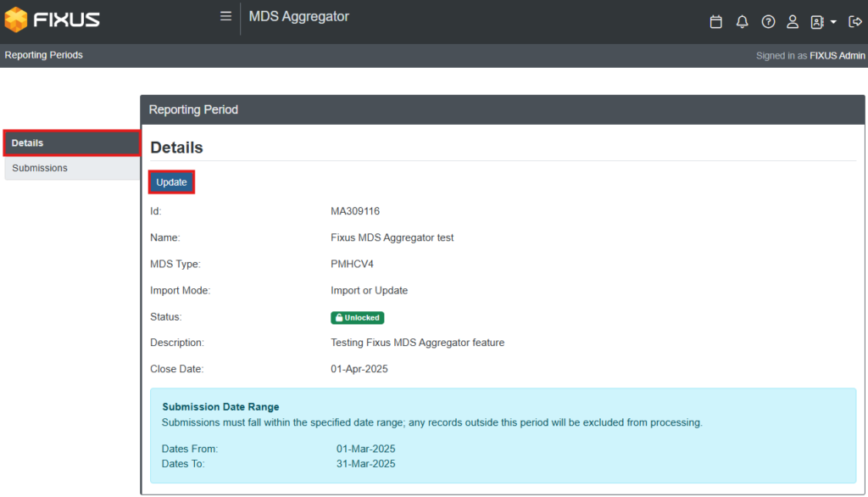
Task: Open the contact card account icon
Action: (x=817, y=21)
